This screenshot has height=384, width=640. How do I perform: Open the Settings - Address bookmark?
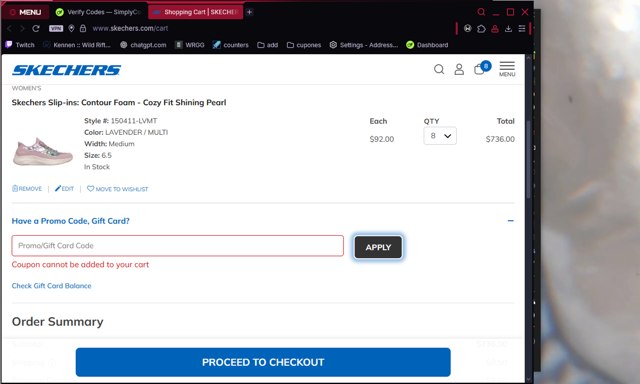click(x=363, y=45)
